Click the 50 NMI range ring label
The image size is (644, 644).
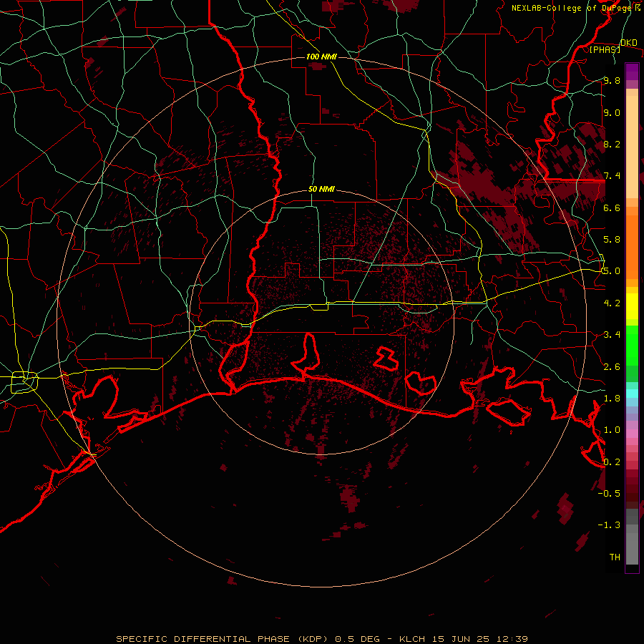pos(321,189)
